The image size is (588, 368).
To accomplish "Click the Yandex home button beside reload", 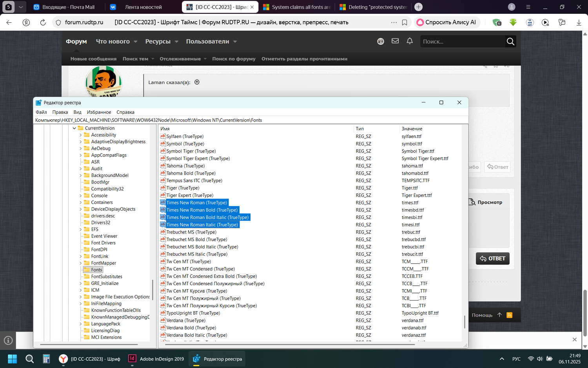I will coord(26,22).
